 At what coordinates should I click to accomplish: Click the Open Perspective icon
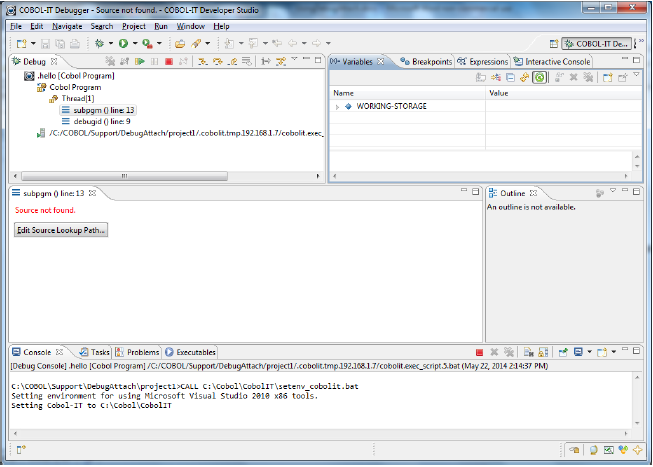[x=553, y=44]
